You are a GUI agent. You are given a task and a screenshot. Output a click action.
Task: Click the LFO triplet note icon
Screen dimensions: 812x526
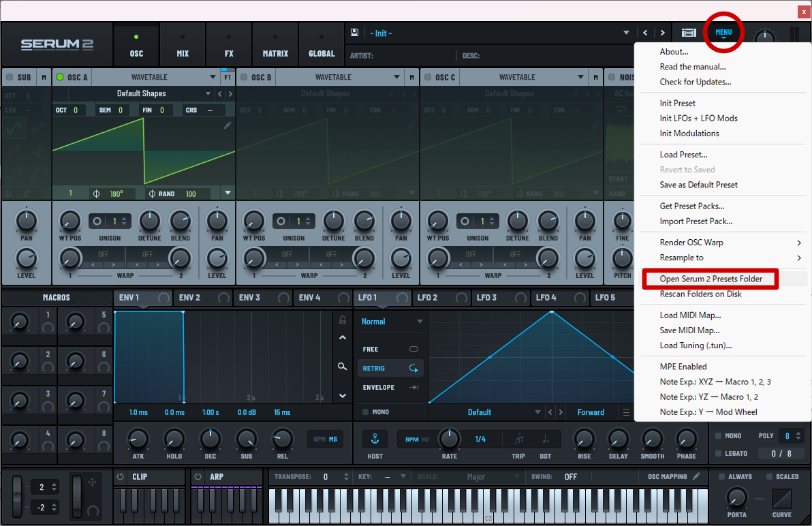(x=518, y=439)
